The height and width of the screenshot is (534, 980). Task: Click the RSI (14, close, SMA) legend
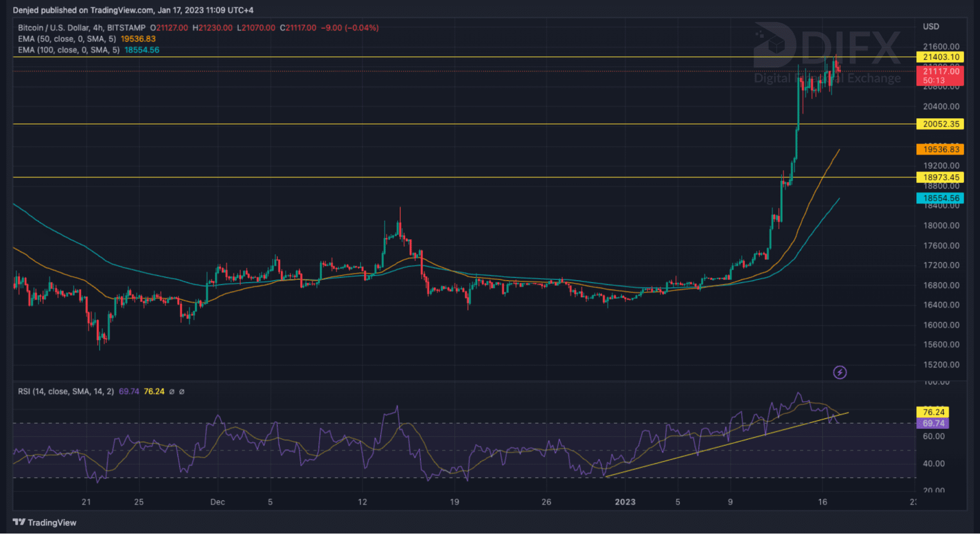click(x=66, y=391)
